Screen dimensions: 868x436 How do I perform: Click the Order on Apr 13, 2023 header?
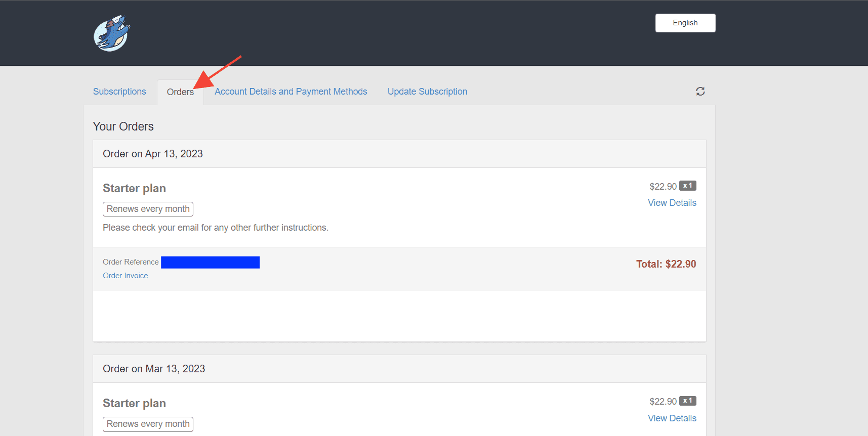coord(153,154)
